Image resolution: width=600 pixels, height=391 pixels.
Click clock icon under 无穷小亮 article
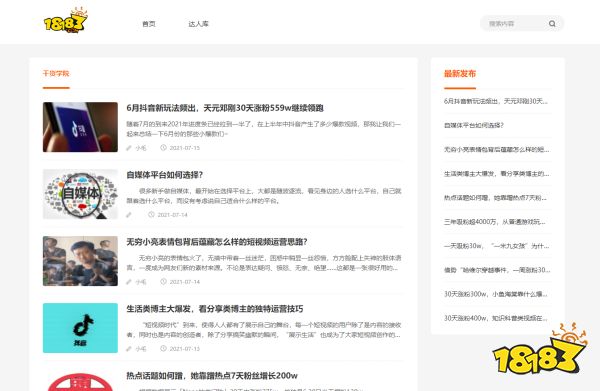click(x=163, y=282)
